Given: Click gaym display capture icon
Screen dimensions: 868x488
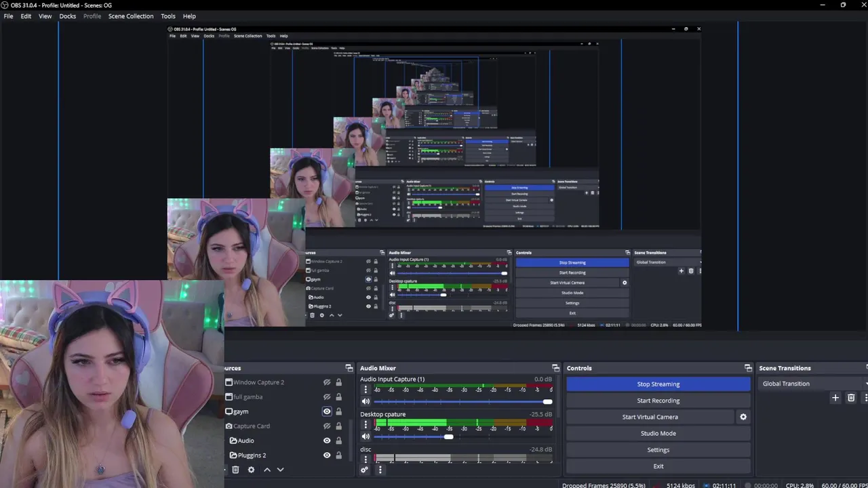Looking at the screenshot, I should (x=229, y=411).
